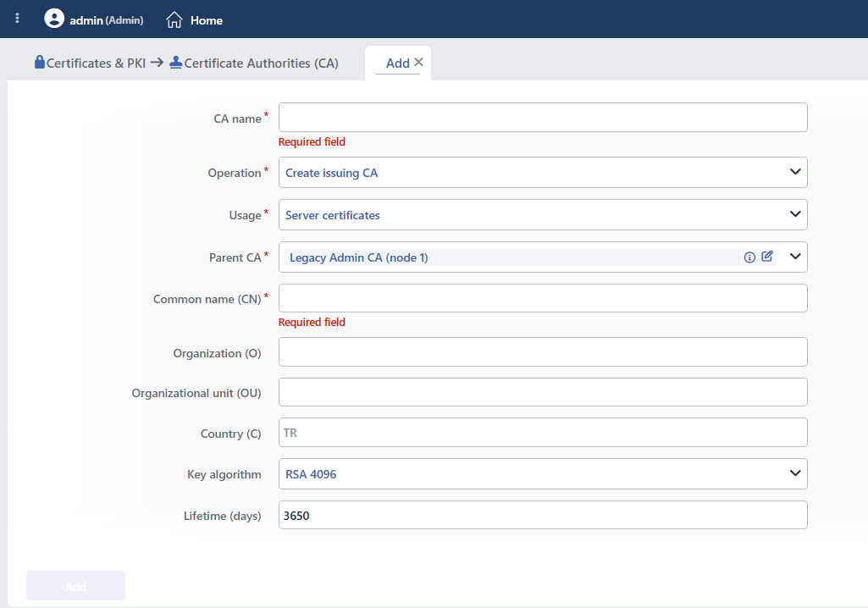868x608 pixels.
Task: Click the 'Key algorithm' label
Action: (224, 474)
